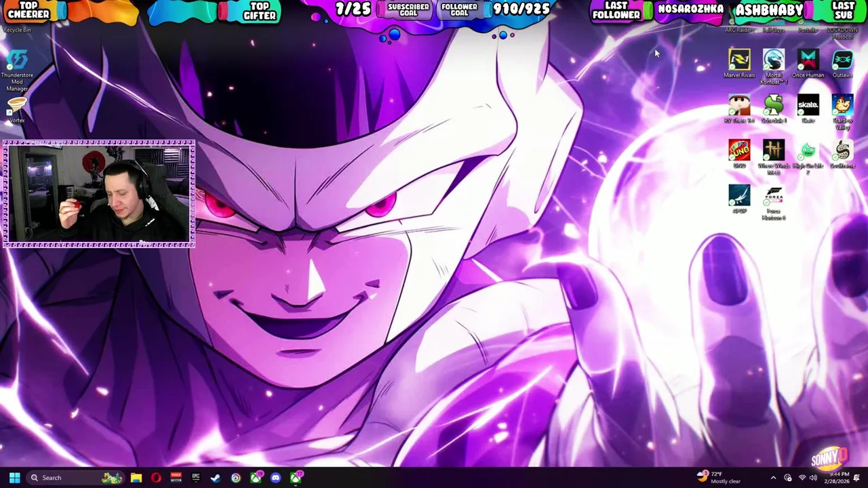Image resolution: width=868 pixels, height=488 pixels.
Task: Open the Soulframe desktop icon
Action: point(842,155)
